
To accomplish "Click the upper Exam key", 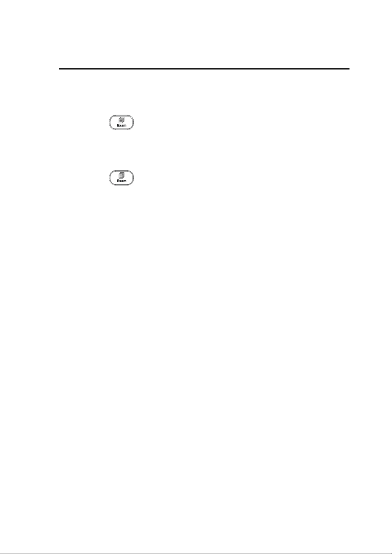I will 121,122.
